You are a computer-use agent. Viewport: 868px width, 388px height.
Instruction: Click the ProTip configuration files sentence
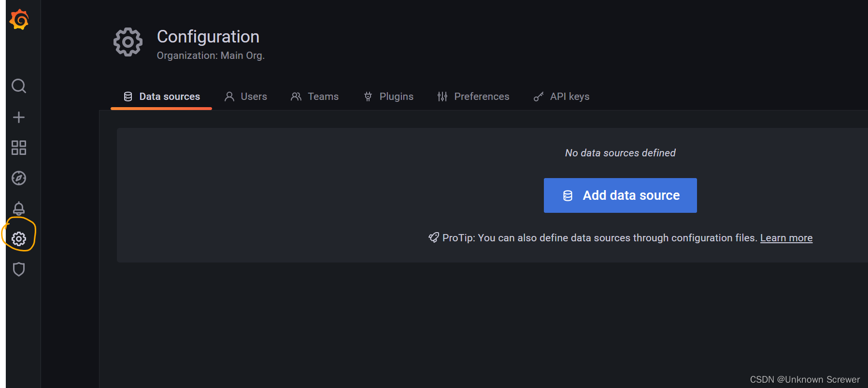click(599, 238)
